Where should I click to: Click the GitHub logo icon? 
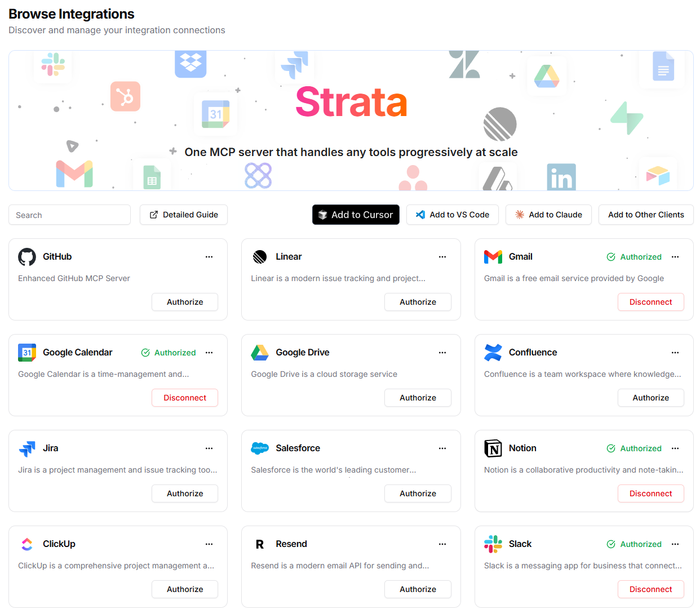27,257
